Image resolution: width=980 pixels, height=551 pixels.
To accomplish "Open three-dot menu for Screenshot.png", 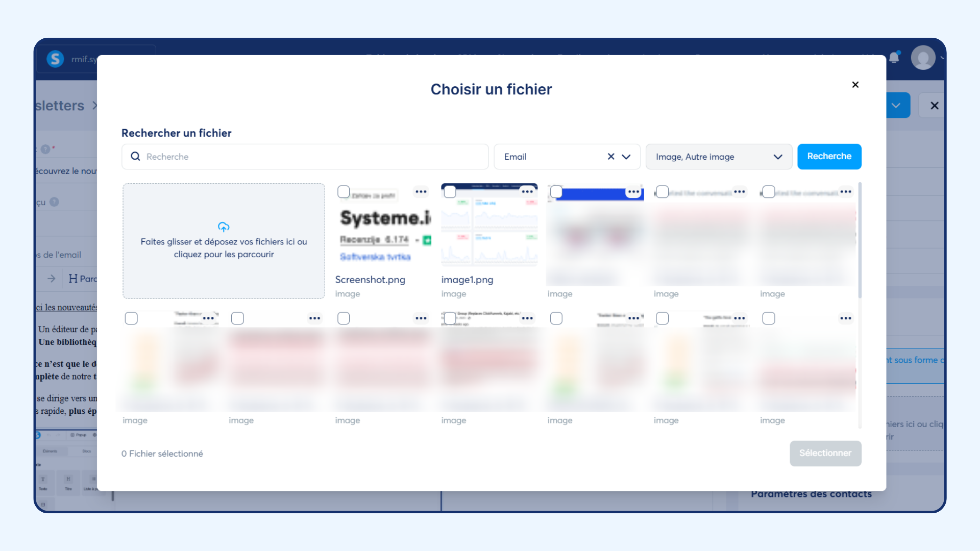I will click(x=421, y=192).
